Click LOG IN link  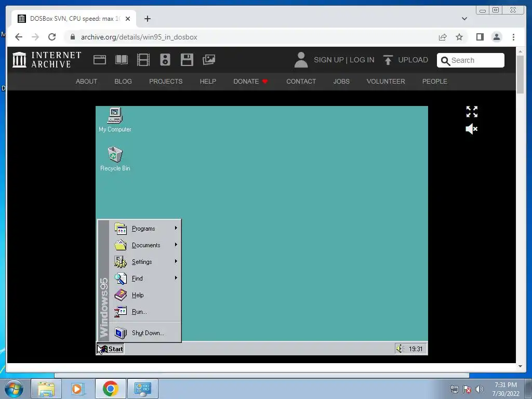362,60
